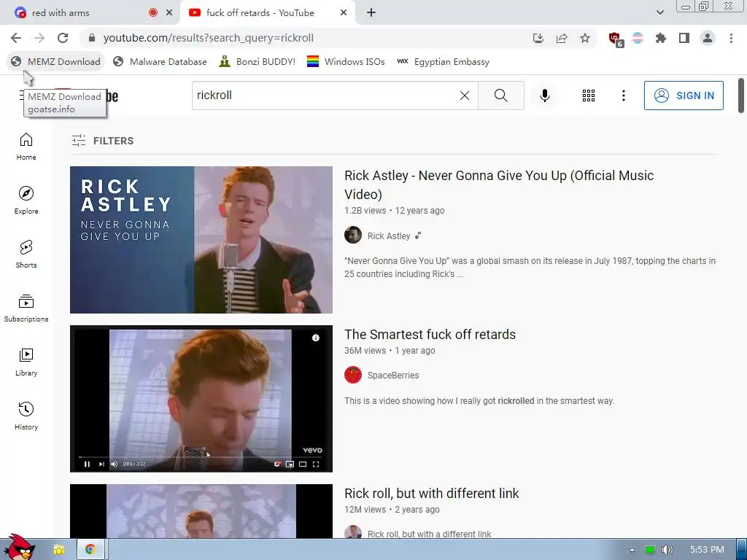The height and width of the screenshot is (560, 747).
Task: Pause the inline preview video
Action: (x=87, y=464)
